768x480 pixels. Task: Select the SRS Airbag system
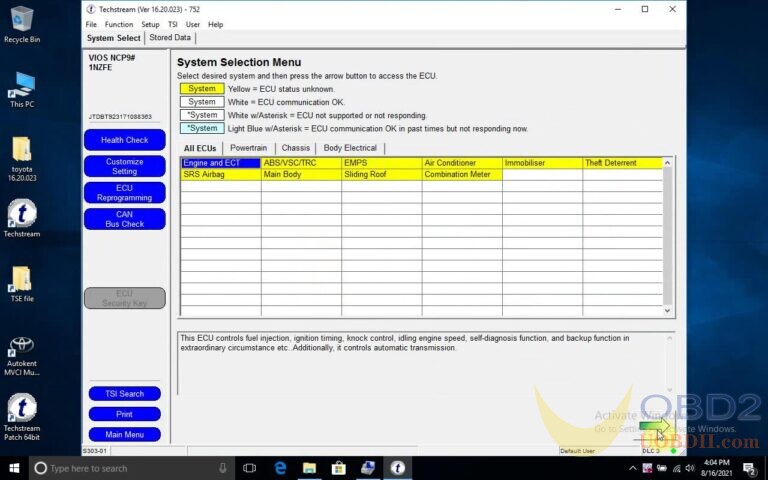click(x=221, y=174)
